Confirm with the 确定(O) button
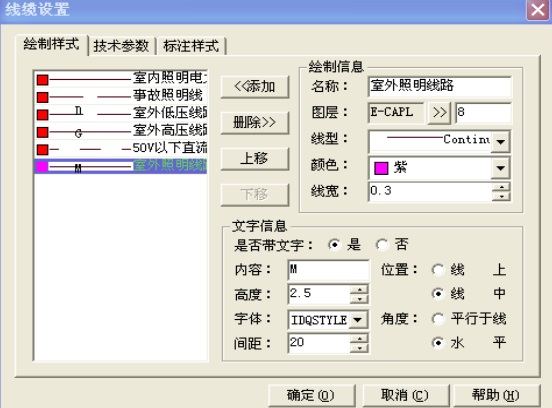Image resolution: width=552 pixels, height=408 pixels. click(312, 395)
